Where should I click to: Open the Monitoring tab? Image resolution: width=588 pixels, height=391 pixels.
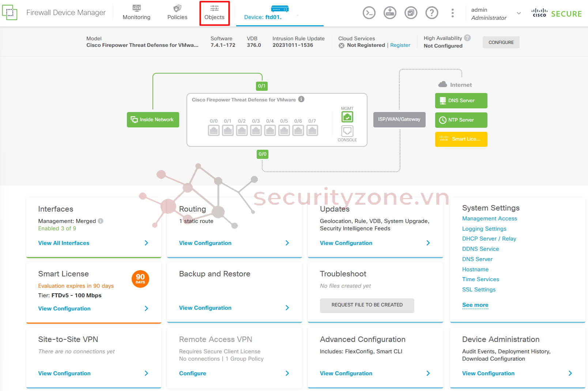point(136,13)
